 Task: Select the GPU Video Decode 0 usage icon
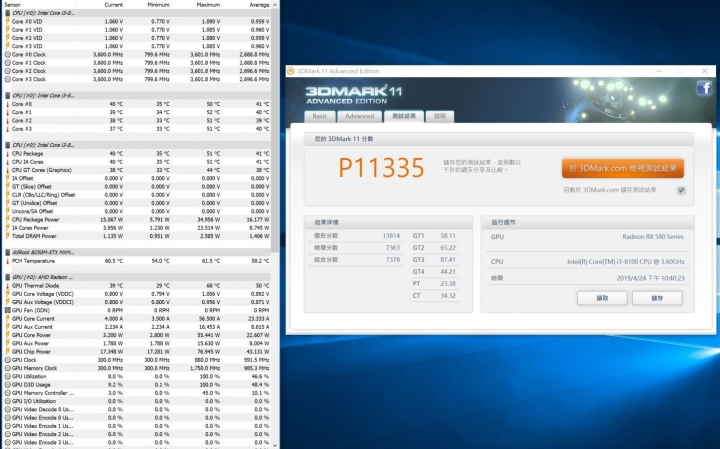point(7,410)
